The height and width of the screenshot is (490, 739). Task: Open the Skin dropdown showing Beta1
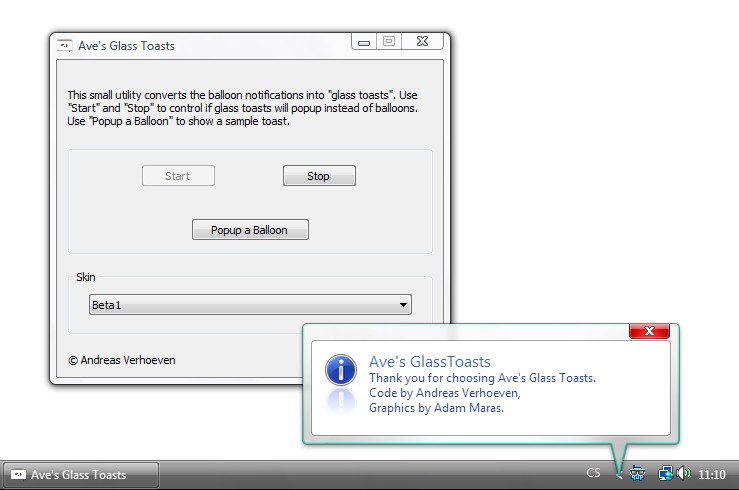pyautogui.click(x=250, y=305)
